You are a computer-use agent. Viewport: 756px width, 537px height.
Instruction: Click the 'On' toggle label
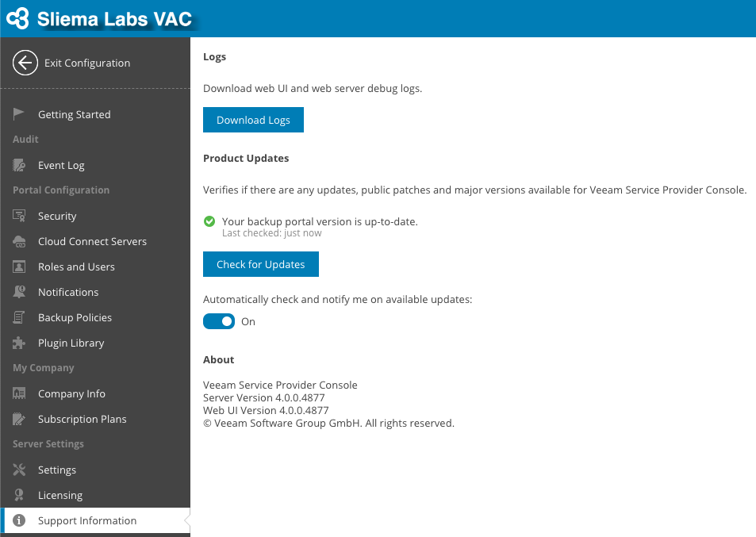248,321
